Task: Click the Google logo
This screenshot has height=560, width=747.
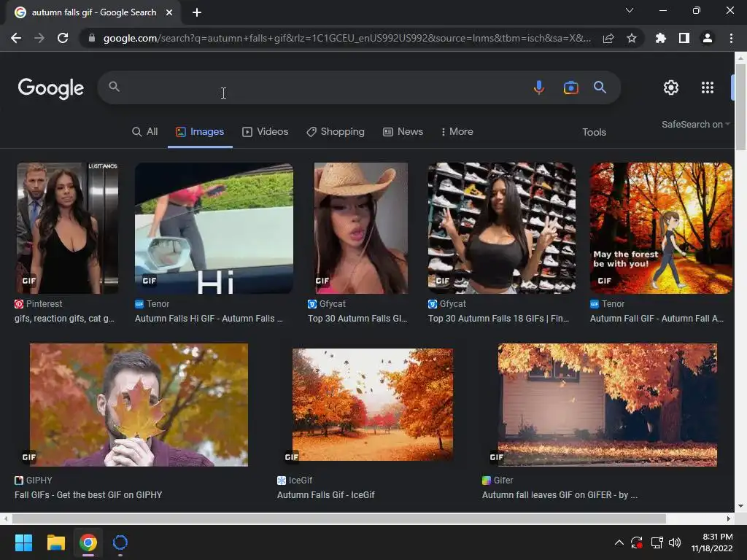Action: point(51,88)
